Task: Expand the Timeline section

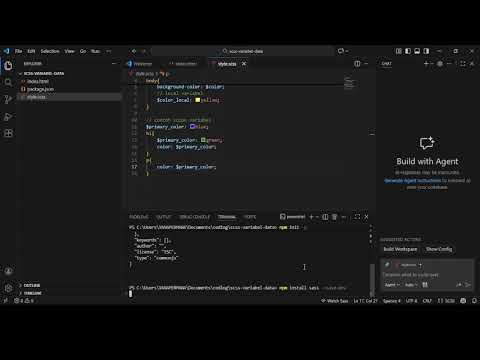Action: click(33, 293)
